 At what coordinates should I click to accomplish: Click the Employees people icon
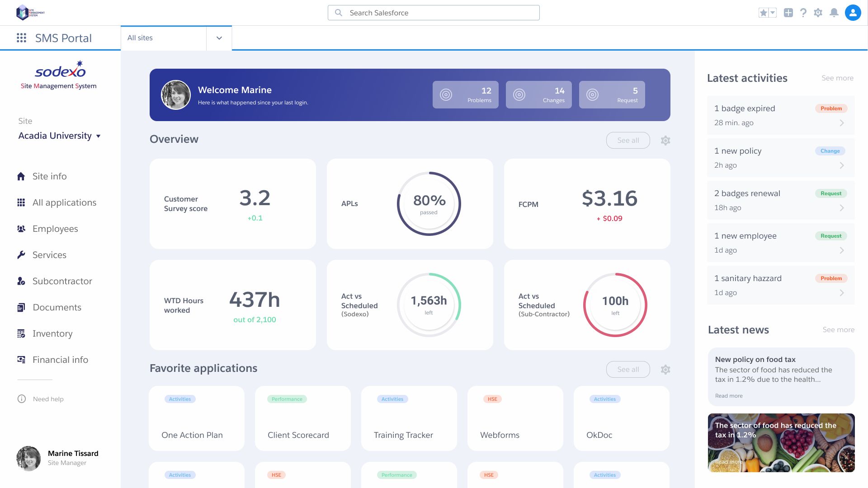click(x=21, y=229)
